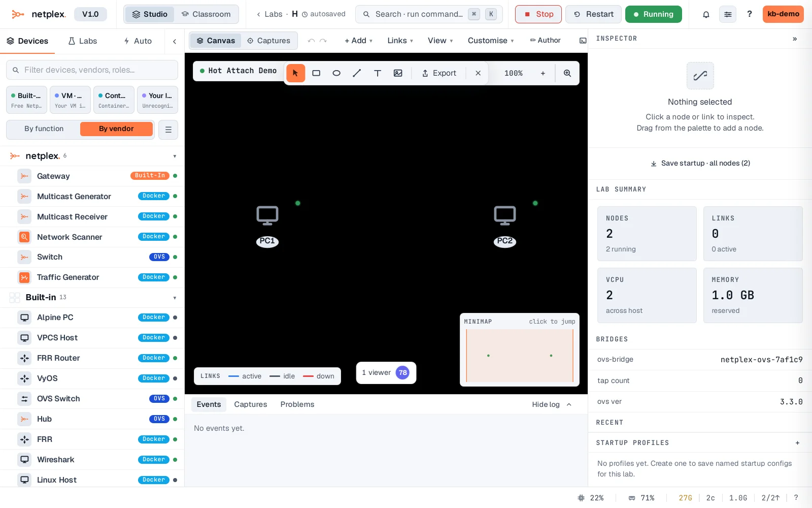This screenshot has width=812, height=508.
Task: Switch to the Canvas view
Action: coord(216,41)
